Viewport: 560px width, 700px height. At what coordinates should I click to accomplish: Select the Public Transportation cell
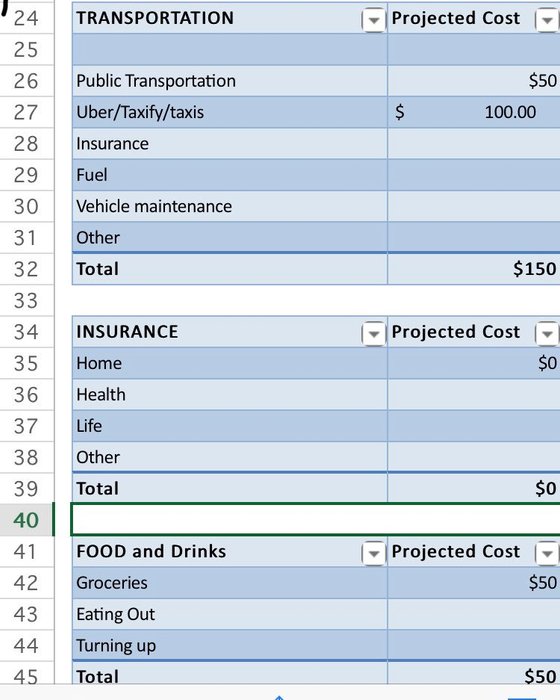pos(230,81)
